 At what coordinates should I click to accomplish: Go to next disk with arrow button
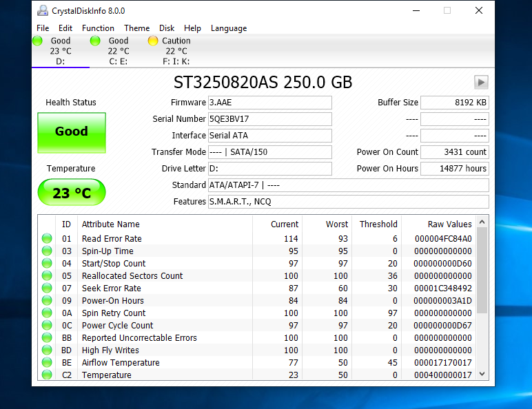coord(481,82)
